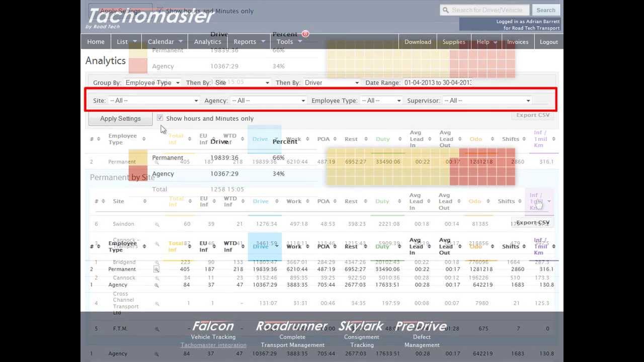Open the Invoices page
This screenshot has width=644, height=362.
[x=518, y=42]
